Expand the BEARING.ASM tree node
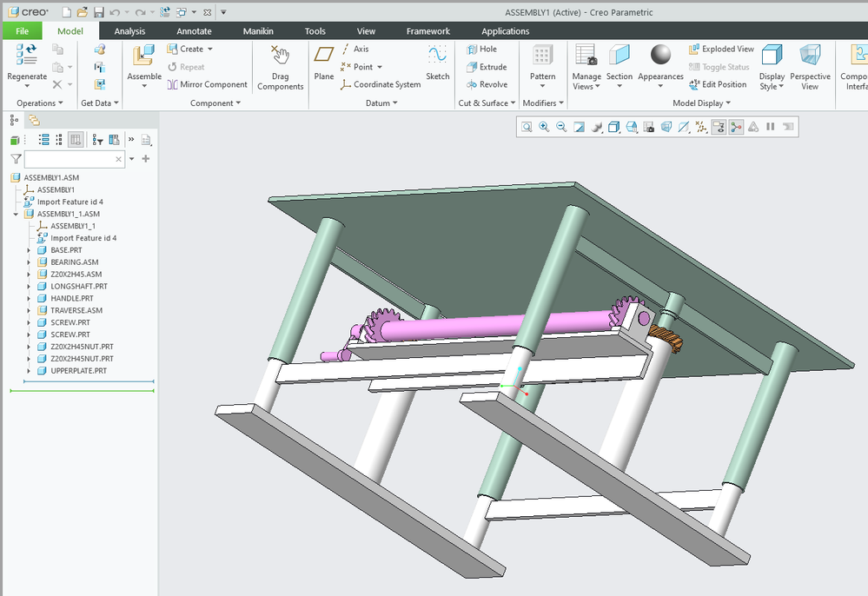 (x=29, y=262)
